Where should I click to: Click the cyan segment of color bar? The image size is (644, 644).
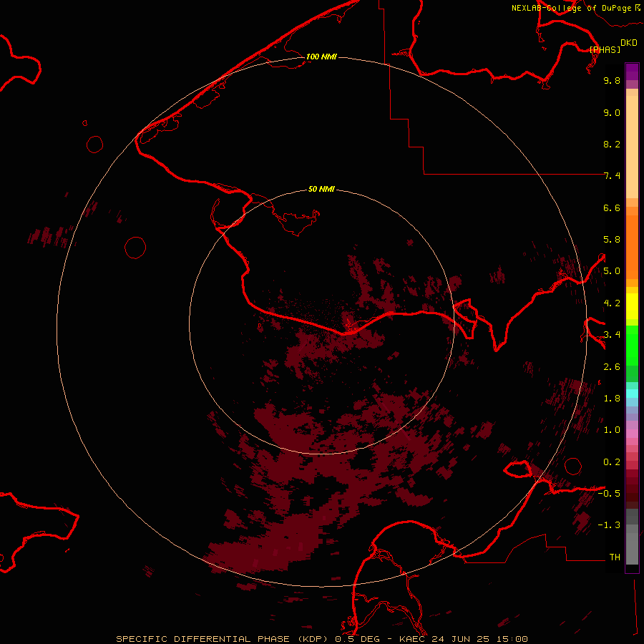pos(632,394)
